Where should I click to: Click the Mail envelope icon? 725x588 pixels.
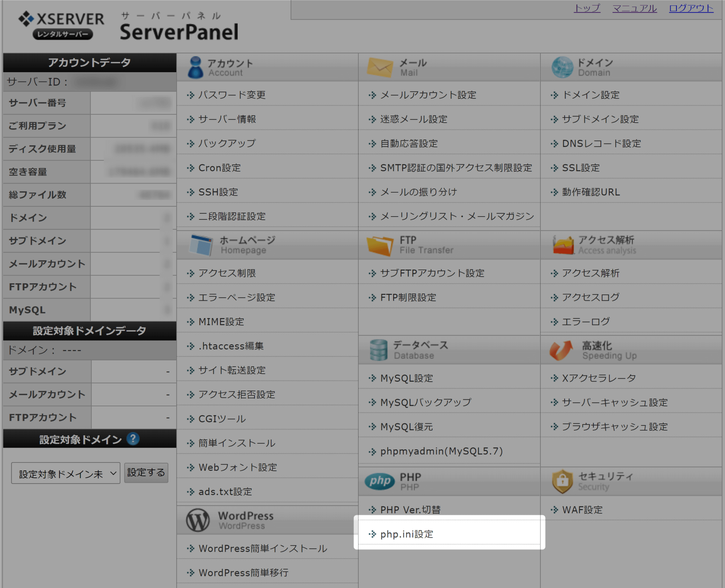(x=380, y=67)
